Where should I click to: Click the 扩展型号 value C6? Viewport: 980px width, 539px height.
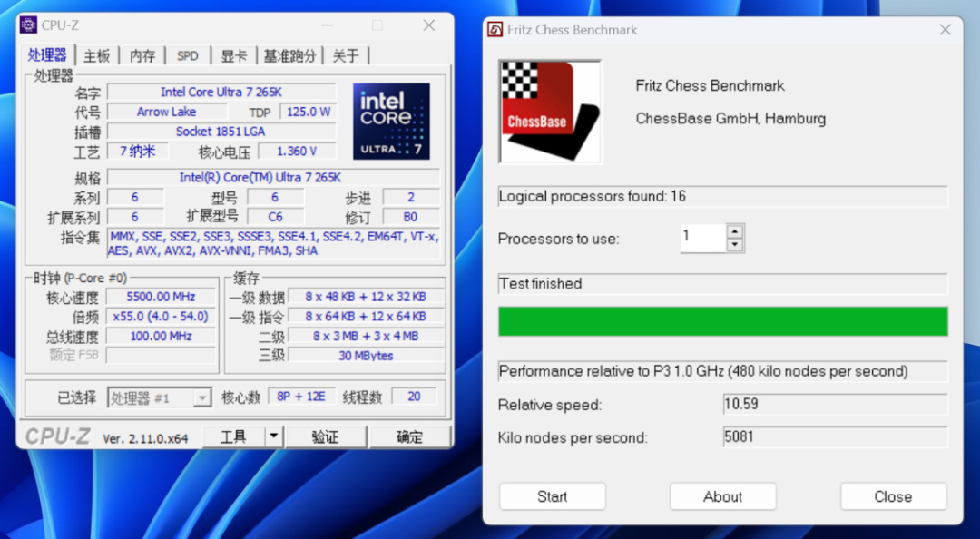click(x=276, y=217)
